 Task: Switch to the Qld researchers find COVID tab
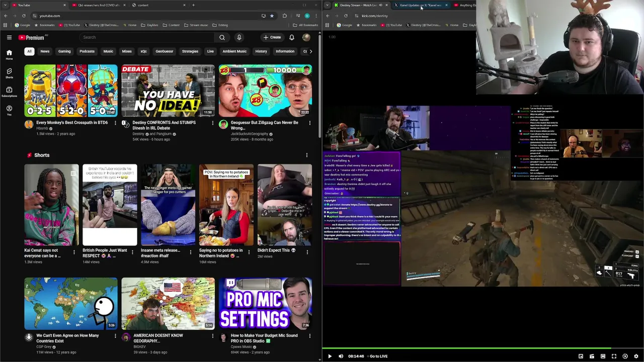(99, 5)
